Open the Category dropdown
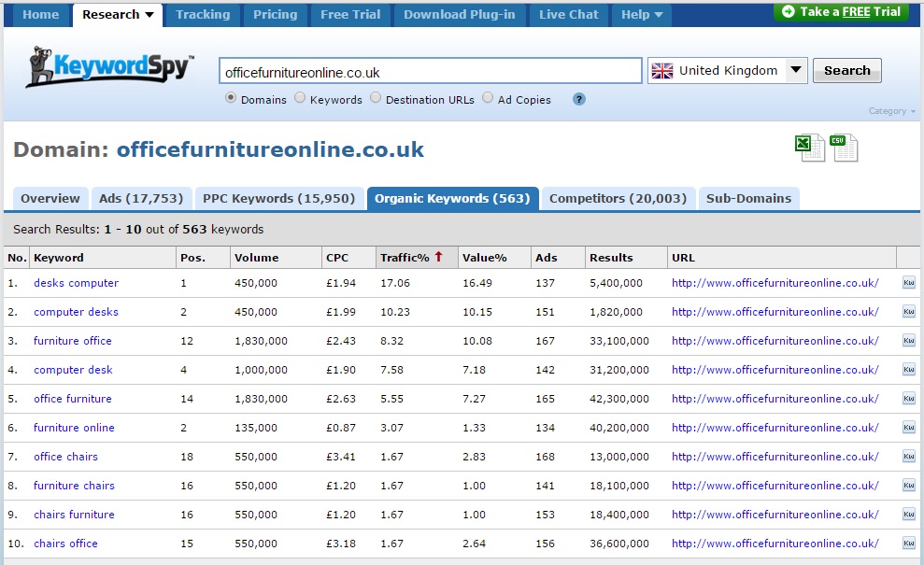 (891, 111)
